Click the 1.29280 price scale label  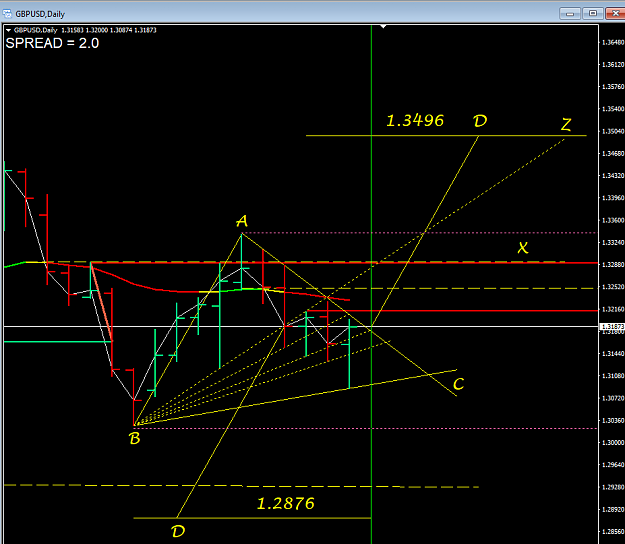pos(613,487)
